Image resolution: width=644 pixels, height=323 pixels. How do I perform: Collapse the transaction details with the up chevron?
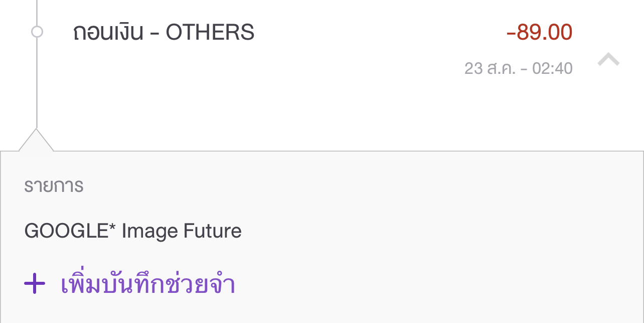click(608, 59)
